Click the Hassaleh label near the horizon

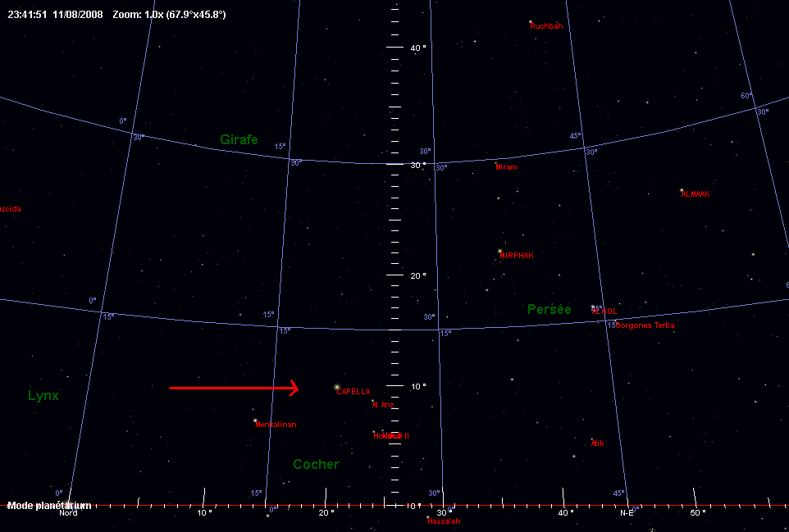click(x=444, y=521)
